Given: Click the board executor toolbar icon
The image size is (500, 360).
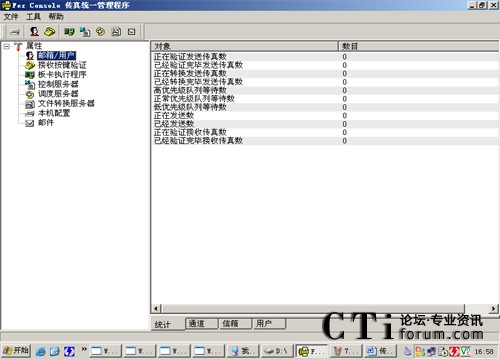Looking at the screenshot, I should [x=69, y=32].
